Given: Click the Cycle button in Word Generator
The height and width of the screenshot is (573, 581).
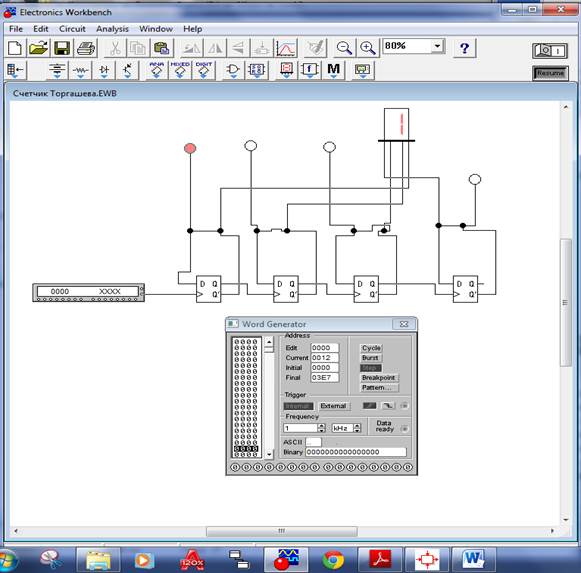Looking at the screenshot, I should coord(371,348).
